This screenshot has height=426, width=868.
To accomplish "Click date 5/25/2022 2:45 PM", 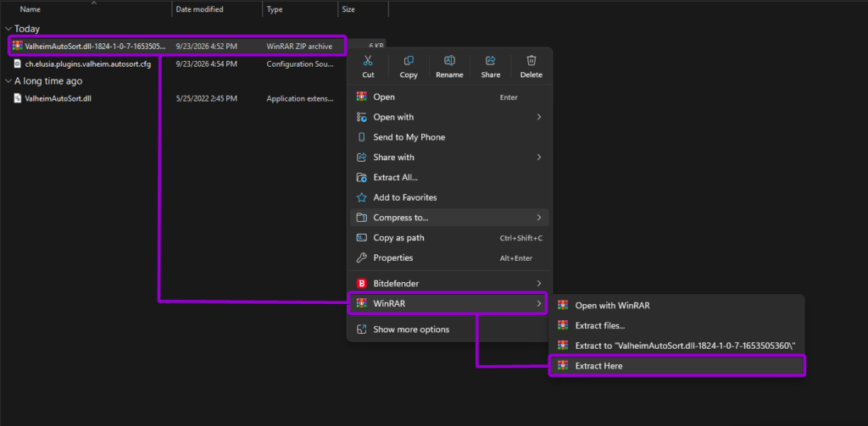I will click(207, 98).
